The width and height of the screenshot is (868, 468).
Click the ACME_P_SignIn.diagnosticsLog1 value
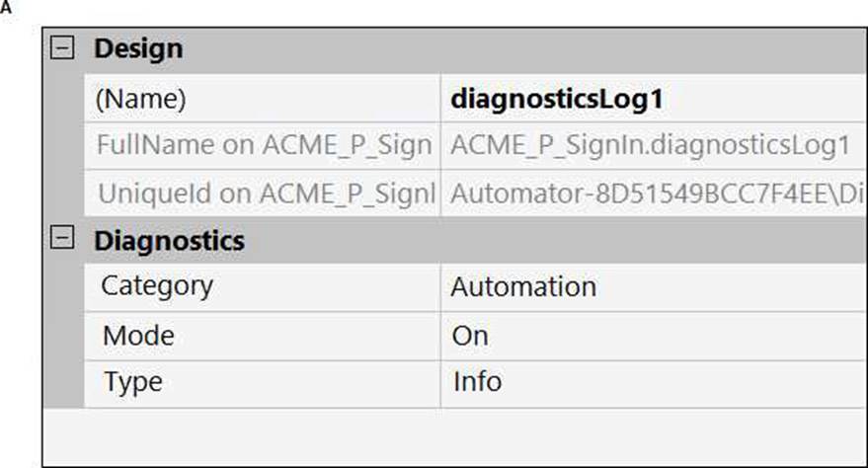point(650,145)
